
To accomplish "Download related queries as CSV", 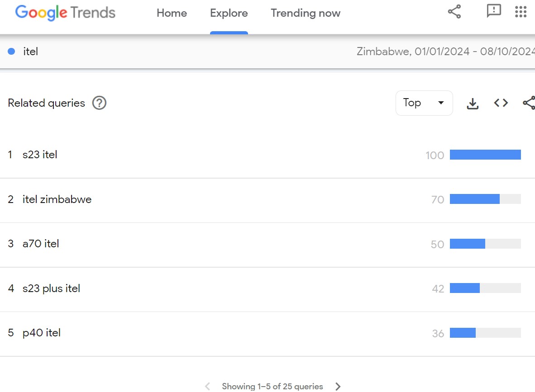I will pos(473,103).
